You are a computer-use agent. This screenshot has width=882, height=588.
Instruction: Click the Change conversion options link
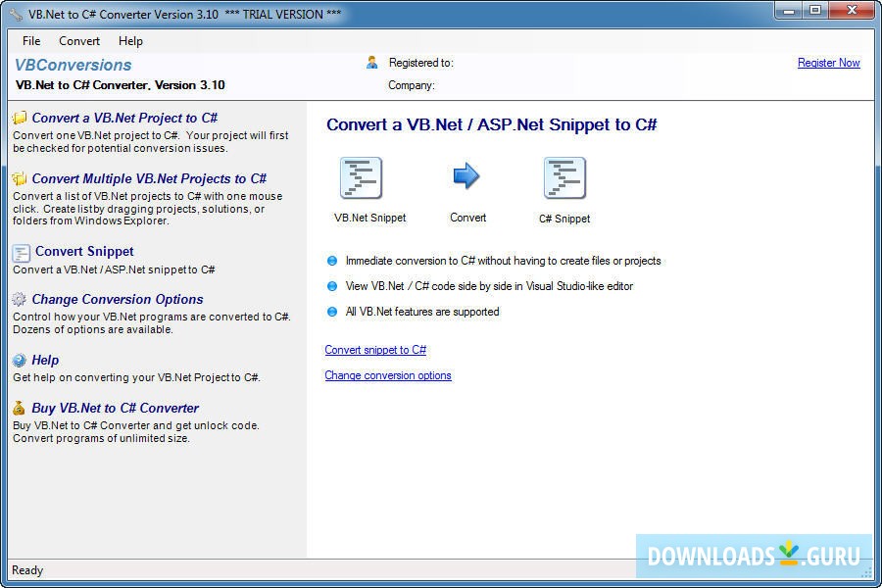click(387, 375)
